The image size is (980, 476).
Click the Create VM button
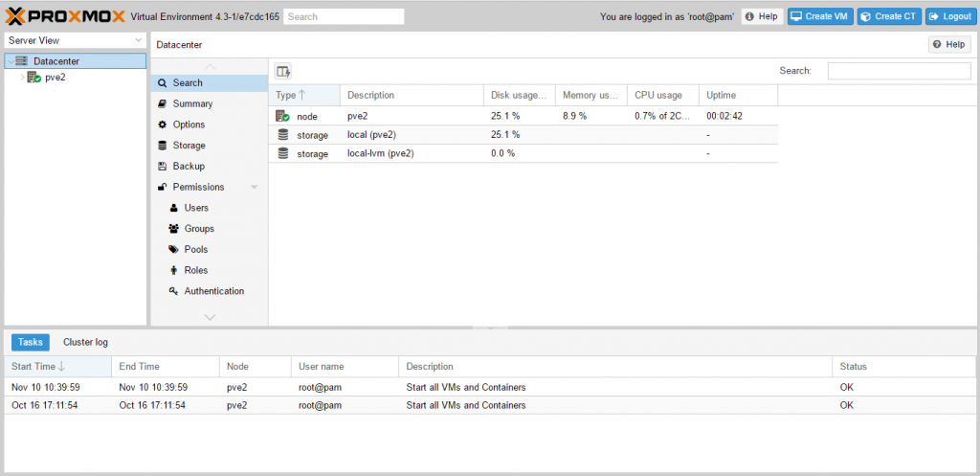(820, 16)
